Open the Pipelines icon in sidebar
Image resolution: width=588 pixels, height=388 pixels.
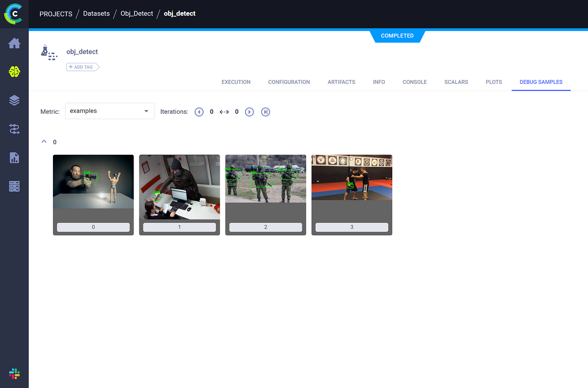click(14, 129)
